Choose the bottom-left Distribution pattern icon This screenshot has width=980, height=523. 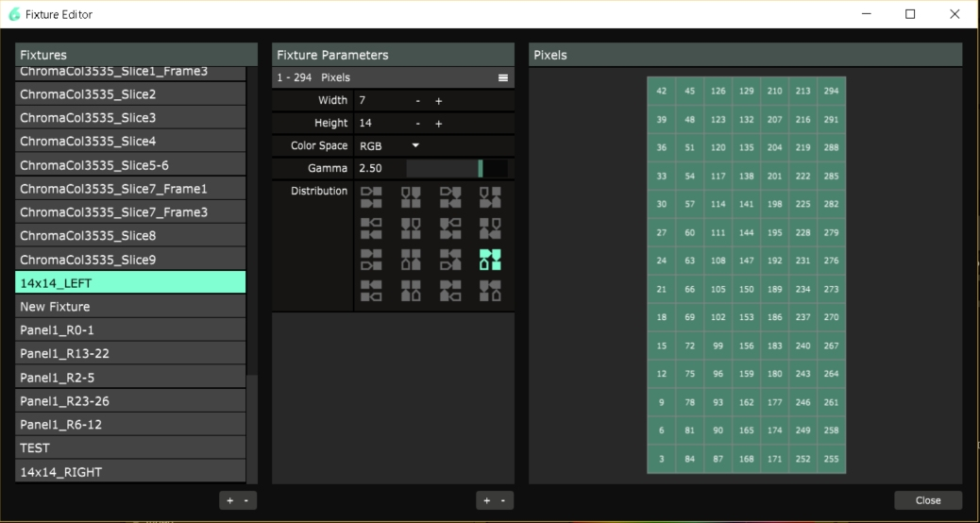click(371, 291)
